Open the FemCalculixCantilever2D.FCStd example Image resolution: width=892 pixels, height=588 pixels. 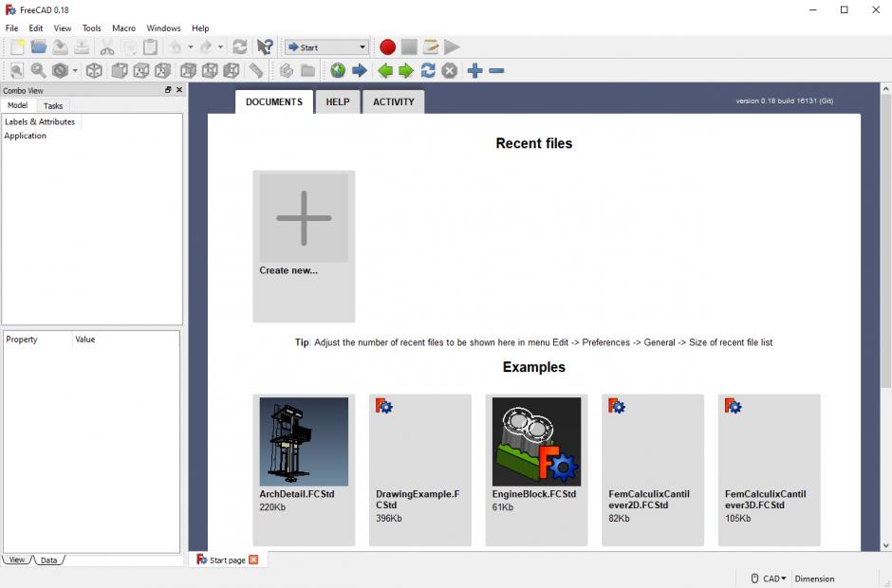pos(653,469)
